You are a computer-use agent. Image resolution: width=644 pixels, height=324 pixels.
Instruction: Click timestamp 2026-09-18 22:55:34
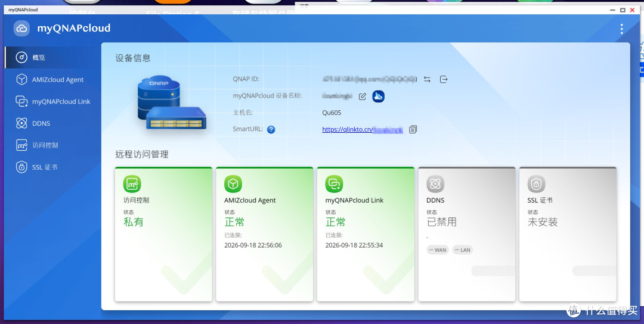point(354,245)
